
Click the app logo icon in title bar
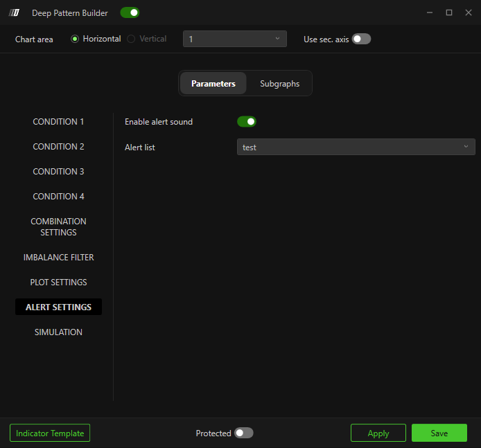[14, 12]
